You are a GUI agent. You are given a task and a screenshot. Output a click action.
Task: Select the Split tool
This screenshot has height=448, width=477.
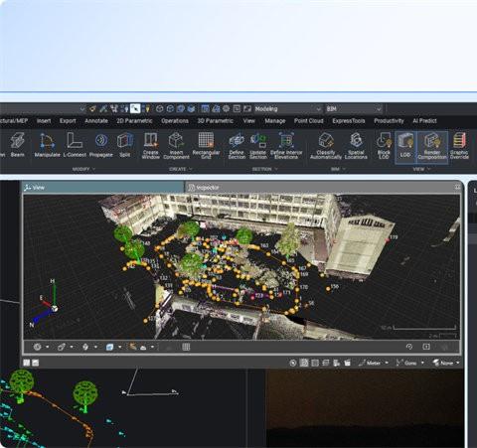[125, 145]
